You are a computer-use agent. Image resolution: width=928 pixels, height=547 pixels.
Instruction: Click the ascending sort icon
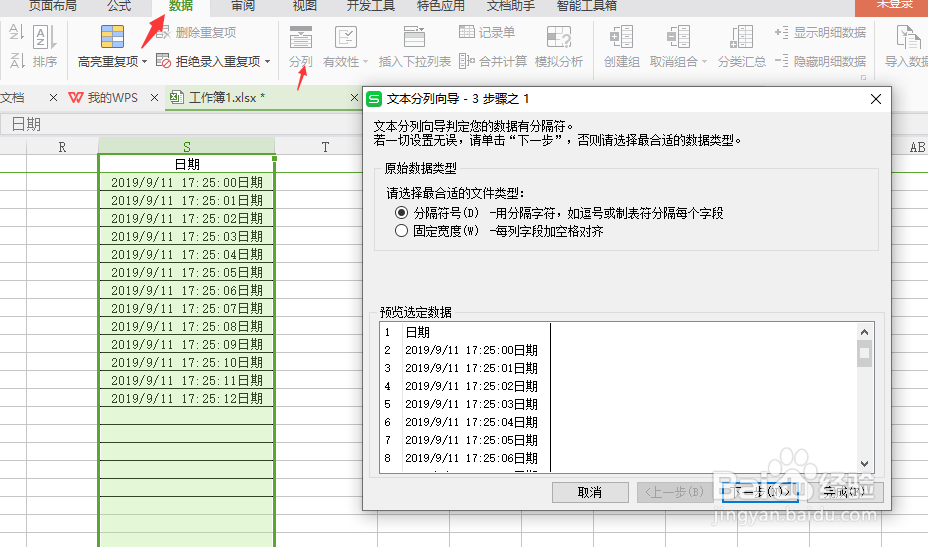[16, 33]
